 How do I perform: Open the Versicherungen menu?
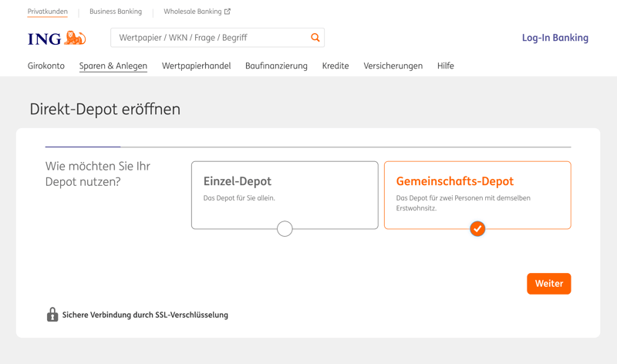[393, 66]
